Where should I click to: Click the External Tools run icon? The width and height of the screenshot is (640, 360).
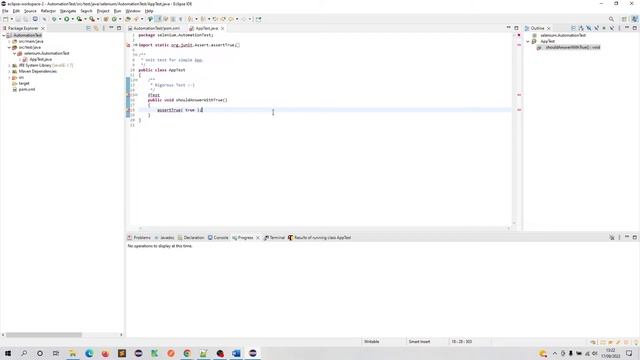pos(92,19)
